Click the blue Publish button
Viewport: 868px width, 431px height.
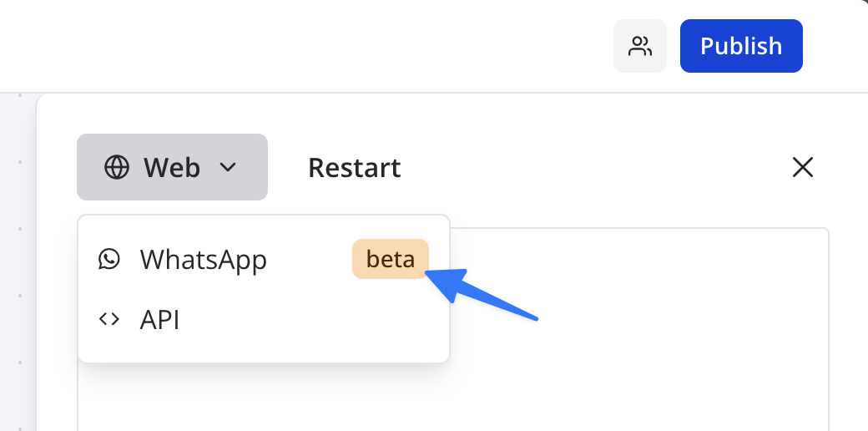click(741, 46)
